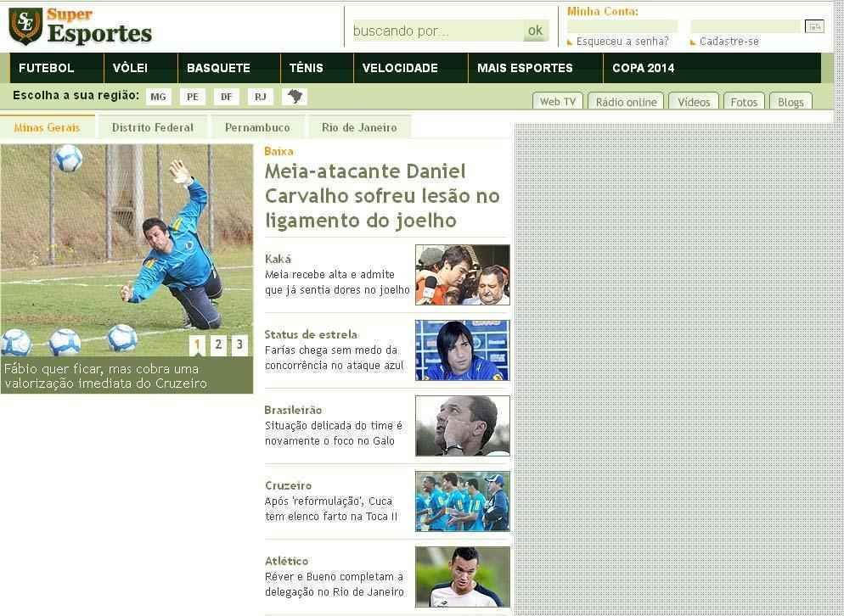Switch to the Web TV tab
Screen dimensions: 844x616
(557, 101)
